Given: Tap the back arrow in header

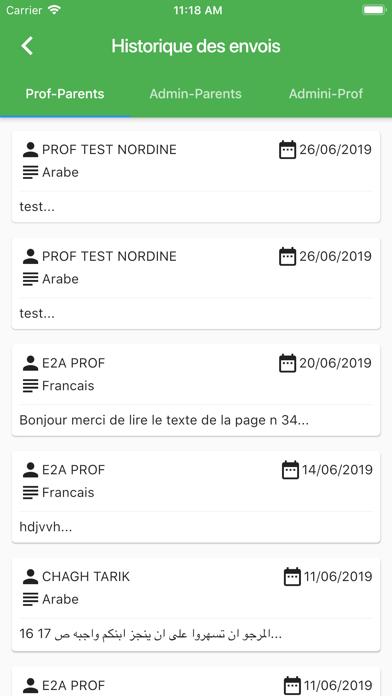Looking at the screenshot, I should click(x=27, y=46).
